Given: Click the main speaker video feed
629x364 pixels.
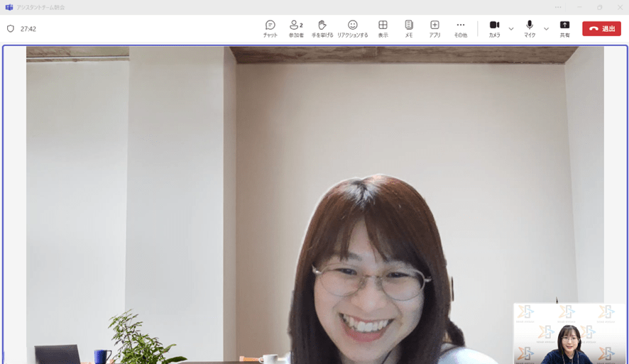Looking at the screenshot, I should (315, 204).
